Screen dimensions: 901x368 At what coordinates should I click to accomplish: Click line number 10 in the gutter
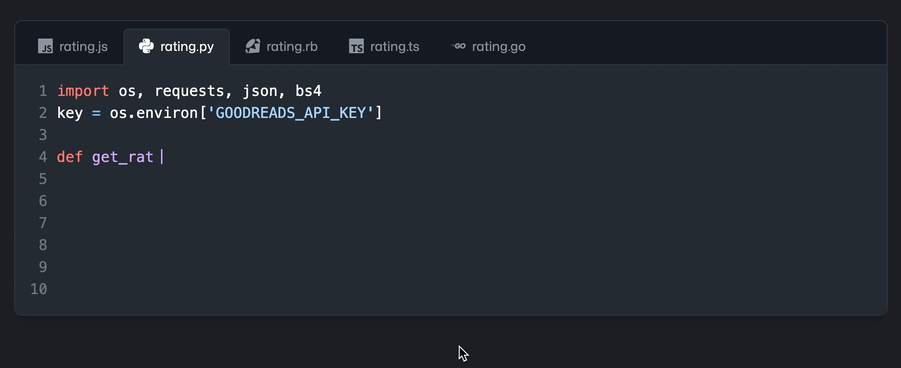38,289
